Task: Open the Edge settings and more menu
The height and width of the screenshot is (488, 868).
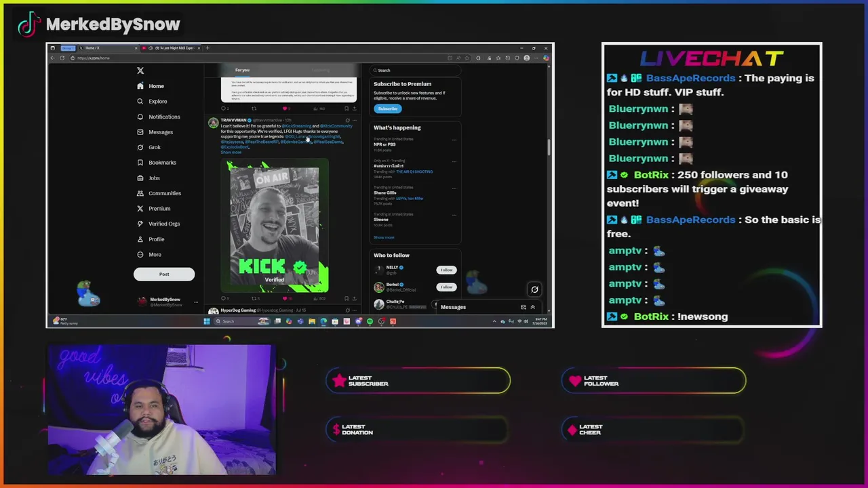Action: pos(536,58)
